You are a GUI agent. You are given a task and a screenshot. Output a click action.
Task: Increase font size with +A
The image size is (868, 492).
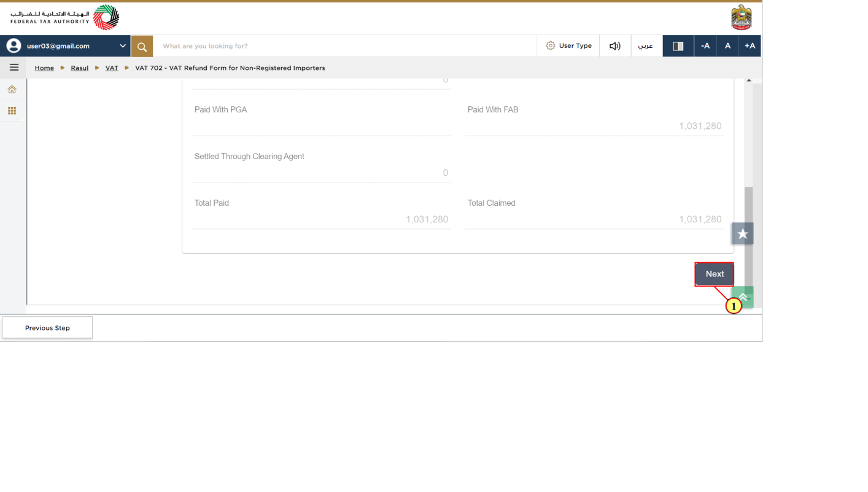click(x=750, y=46)
